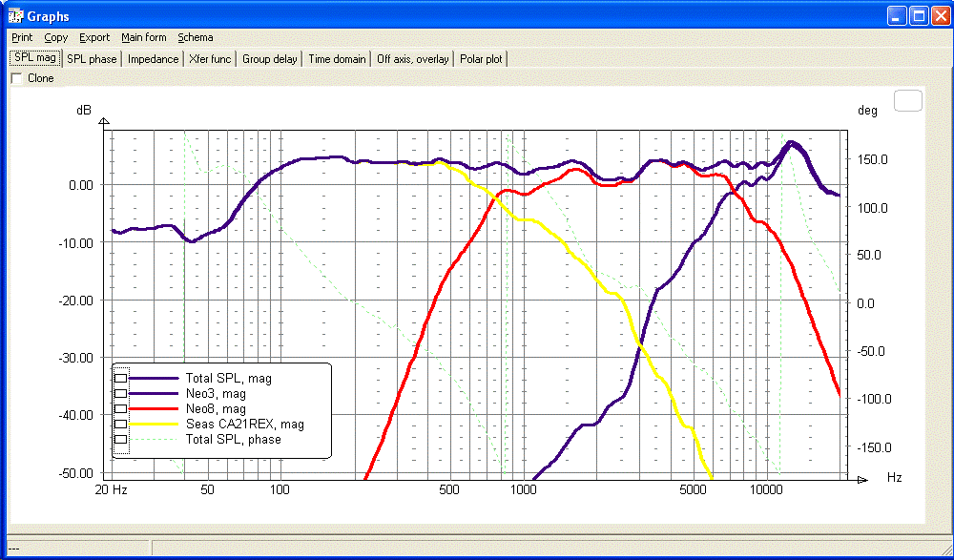
Task: Open the Main form menu
Action: [x=144, y=38]
